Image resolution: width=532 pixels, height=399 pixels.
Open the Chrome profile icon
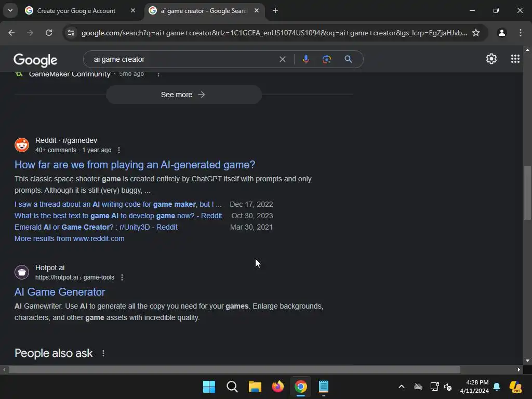(501, 33)
